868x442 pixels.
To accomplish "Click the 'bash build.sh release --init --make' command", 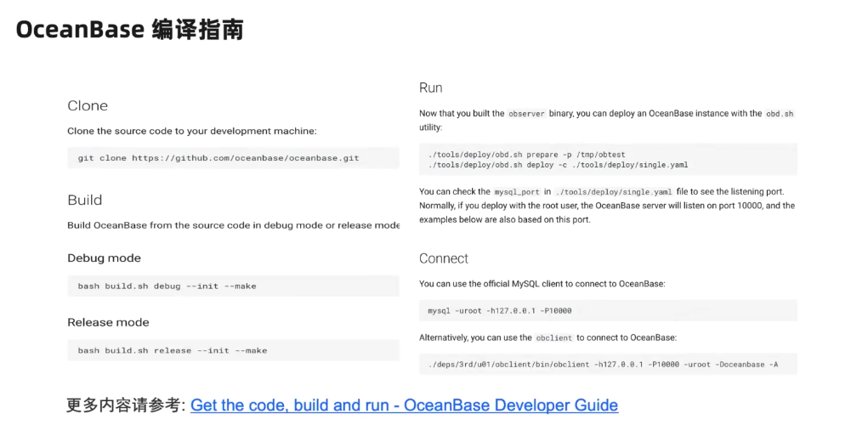I will pyautogui.click(x=173, y=350).
